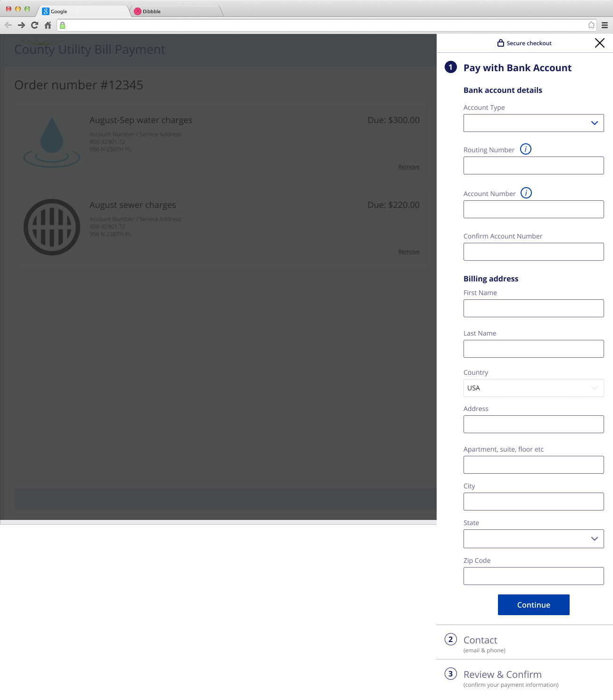The width and height of the screenshot is (613, 700).
Task: Expand step 2 Contact section
Action: pos(480,640)
